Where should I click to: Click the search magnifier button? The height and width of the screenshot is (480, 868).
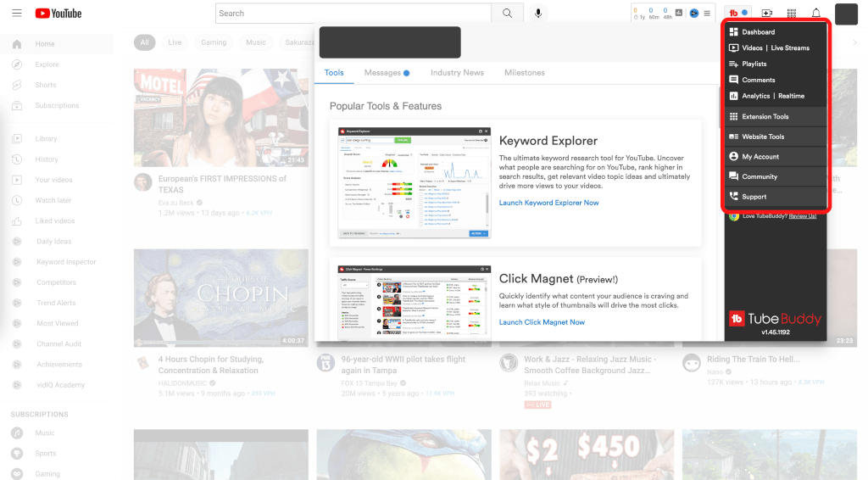[x=507, y=14]
